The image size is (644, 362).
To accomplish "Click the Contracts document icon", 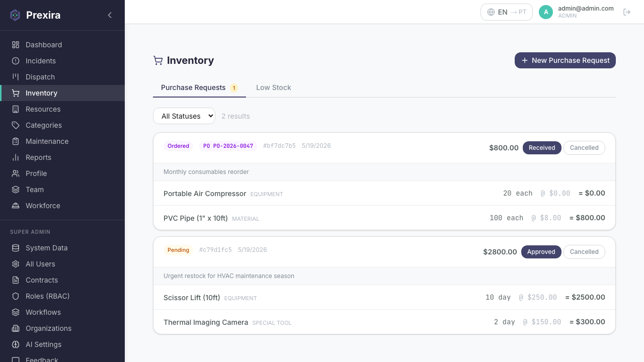I will pyautogui.click(x=16, y=280).
